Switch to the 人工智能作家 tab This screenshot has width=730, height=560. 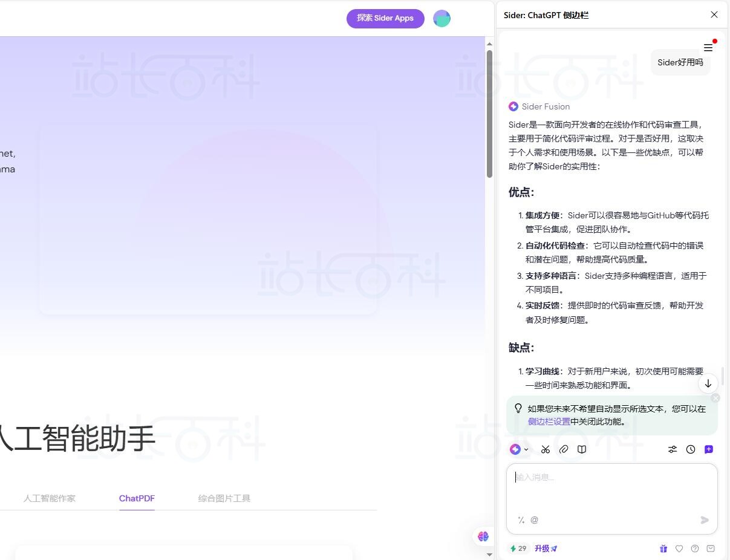point(50,498)
